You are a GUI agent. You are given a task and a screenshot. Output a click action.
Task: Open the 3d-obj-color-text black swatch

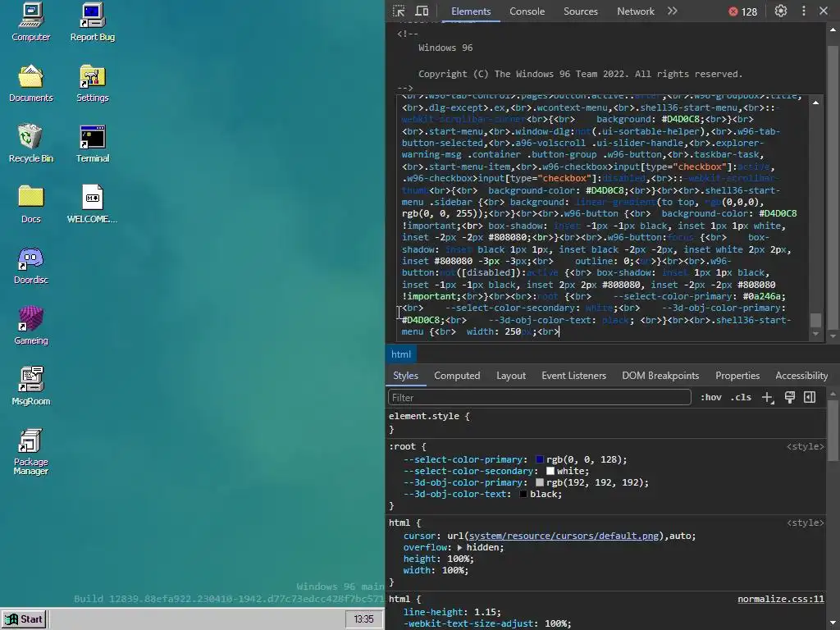(523, 494)
